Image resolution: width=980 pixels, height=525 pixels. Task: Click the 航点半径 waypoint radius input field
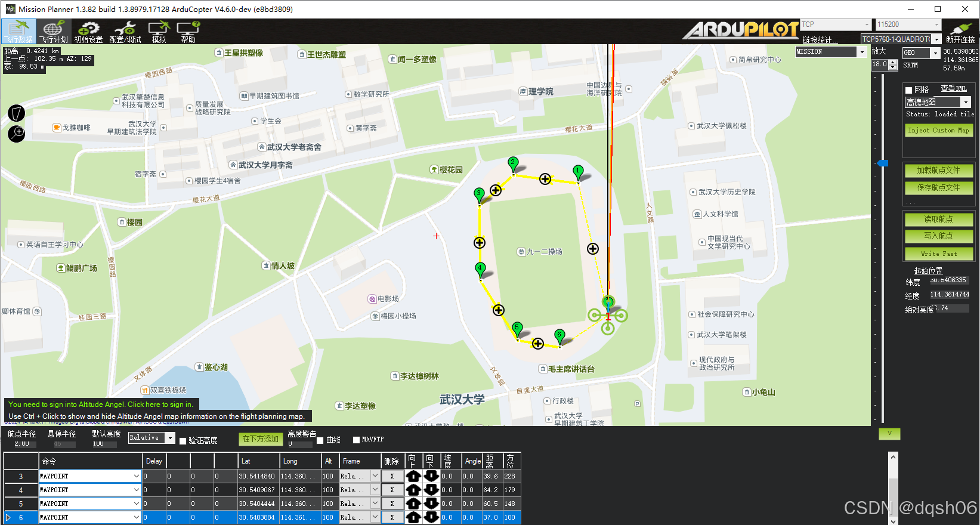(x=25, y=444)
